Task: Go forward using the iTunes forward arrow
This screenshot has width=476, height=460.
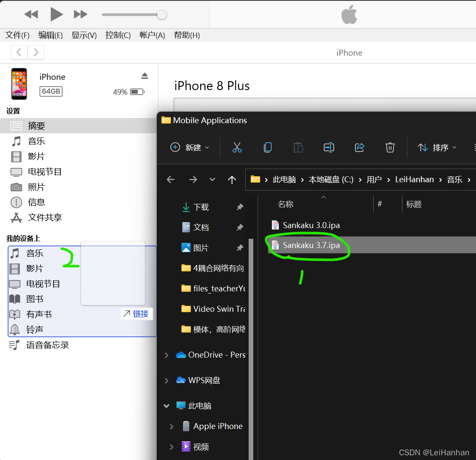Action: [x=36, y=52]
